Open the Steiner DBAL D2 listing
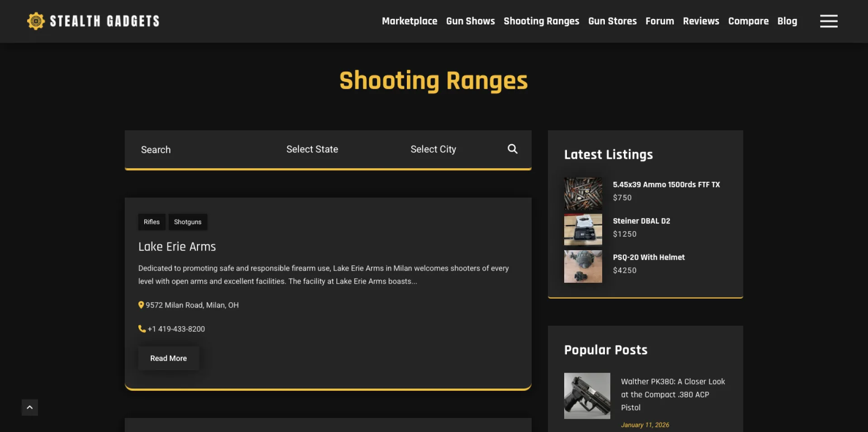The width and height of the screenshot is (868, 432). pos(641,221)
